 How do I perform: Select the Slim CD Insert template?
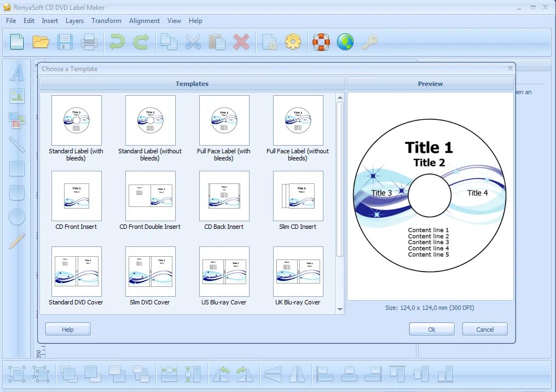[298, 200]
